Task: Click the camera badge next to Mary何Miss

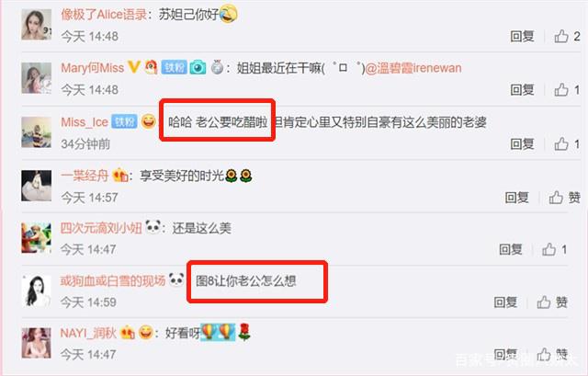Action: coord(198,67)
